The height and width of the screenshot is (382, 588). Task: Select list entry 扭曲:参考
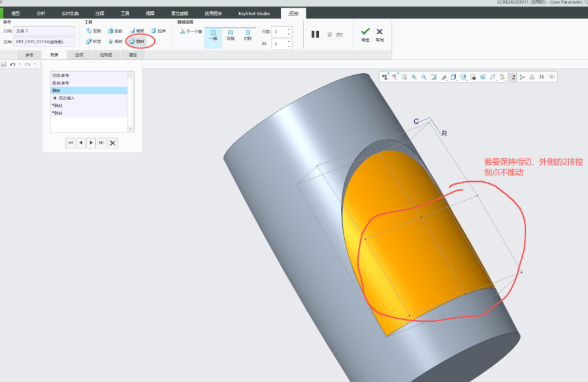90,83
